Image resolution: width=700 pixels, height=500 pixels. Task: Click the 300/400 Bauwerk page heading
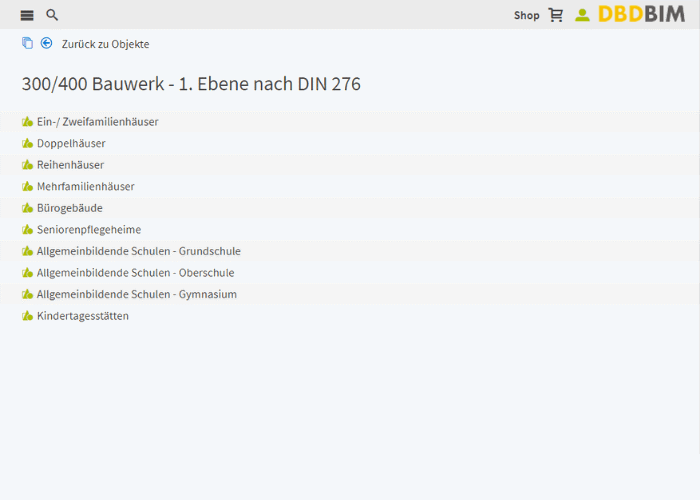191,84
